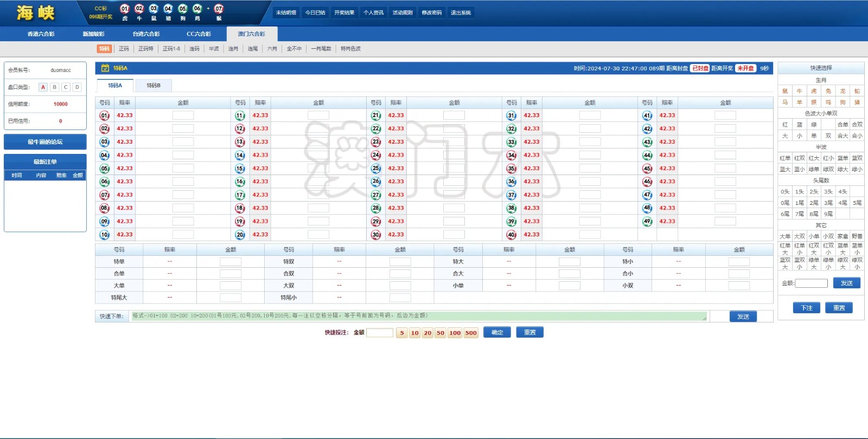Image resolution: width=868 pixels, height=439 pixels.
Task: Switch to the 特码B tab
Action: tap(154, 86)
